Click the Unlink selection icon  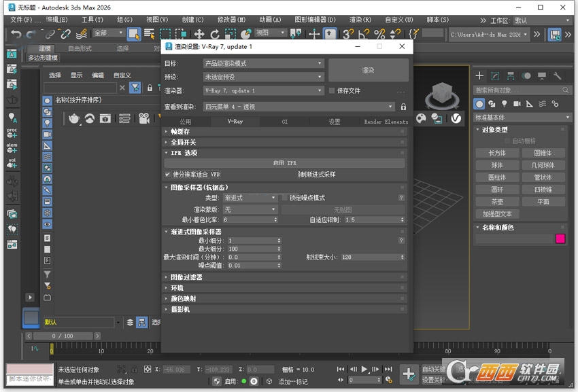pos(65,34)
